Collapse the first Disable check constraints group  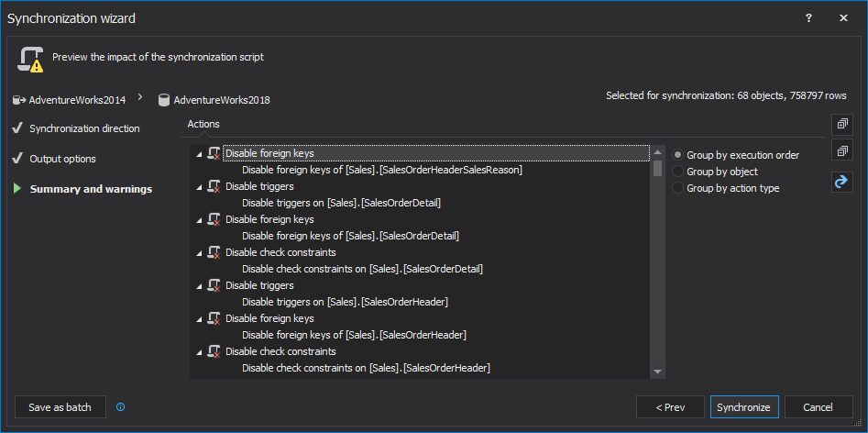[x=200, y=253]
